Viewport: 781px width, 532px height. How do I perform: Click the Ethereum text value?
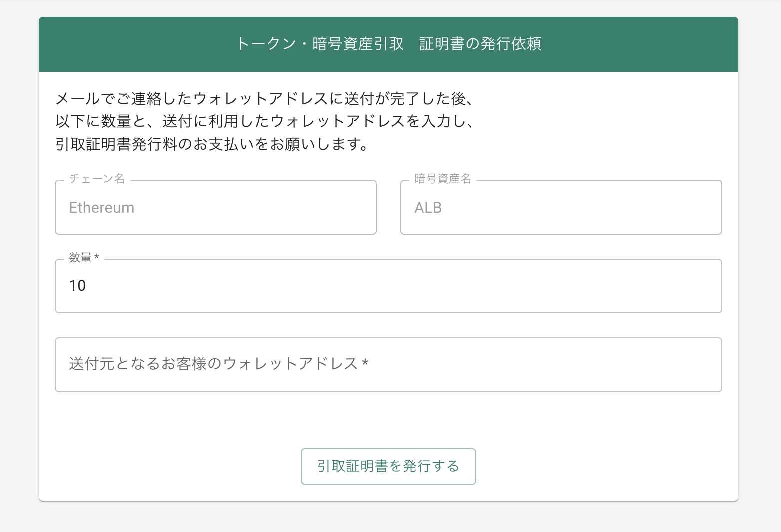101,208
